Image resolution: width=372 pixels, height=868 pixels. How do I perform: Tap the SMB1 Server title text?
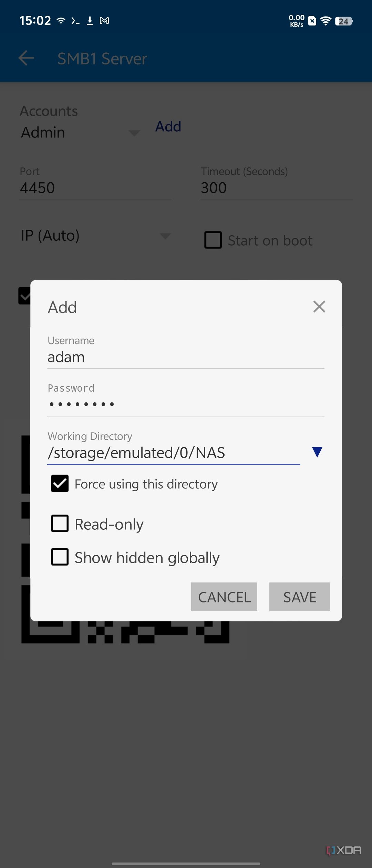coord(102,59)
